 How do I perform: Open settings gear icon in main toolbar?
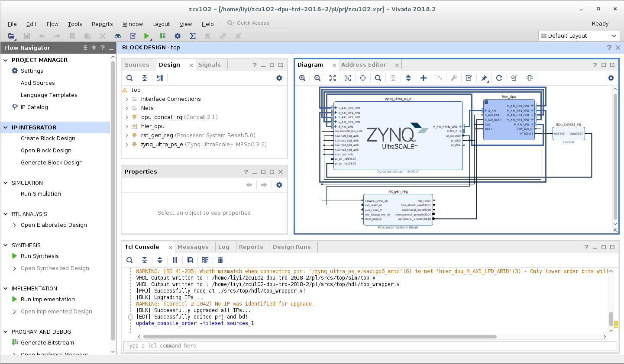(178, 36)
